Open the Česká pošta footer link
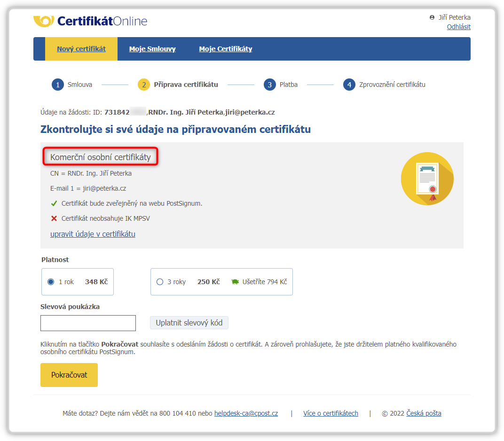This screenshot has height=441, width=504. point(424,413)
